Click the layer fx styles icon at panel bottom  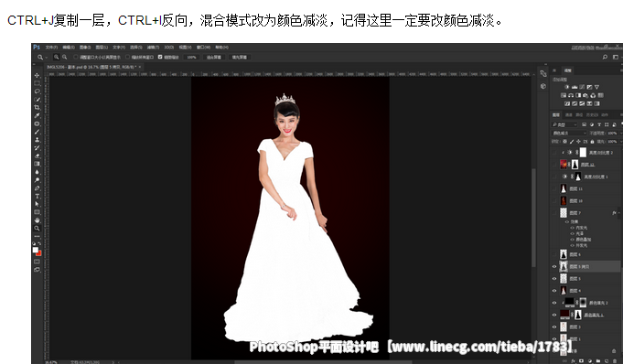tap(573, 361)
